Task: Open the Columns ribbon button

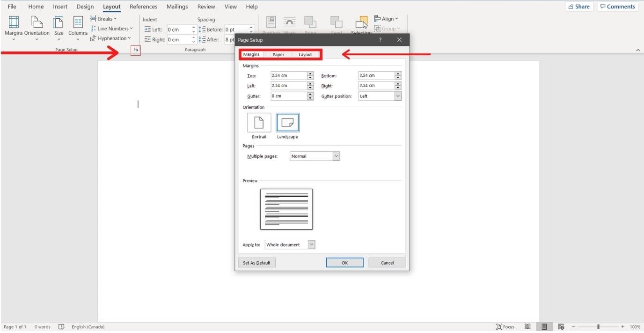Action: [78, 28]
